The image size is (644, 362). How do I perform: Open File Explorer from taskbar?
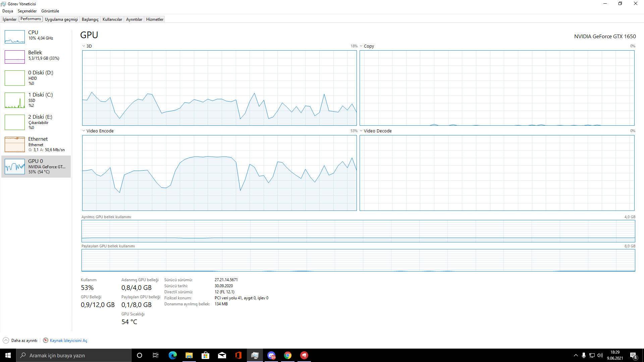[189, 355]
